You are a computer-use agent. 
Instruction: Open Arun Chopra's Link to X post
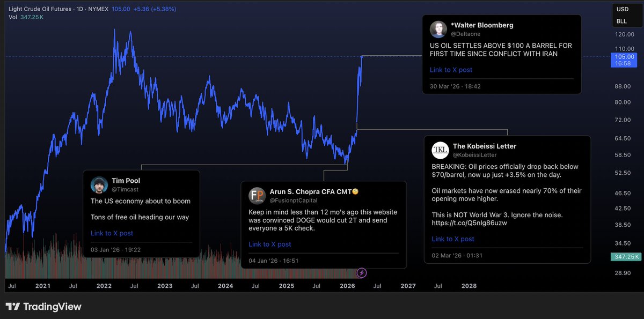pyautogui.click(x=269, y=244)
